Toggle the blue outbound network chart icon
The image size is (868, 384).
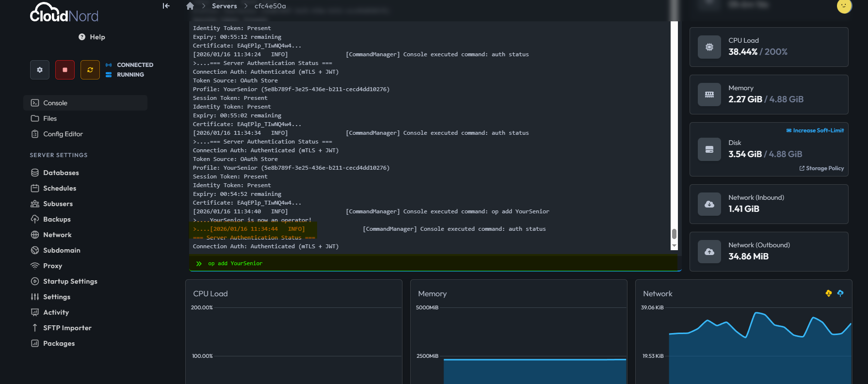pyautogui.click(x=840, y=293)
